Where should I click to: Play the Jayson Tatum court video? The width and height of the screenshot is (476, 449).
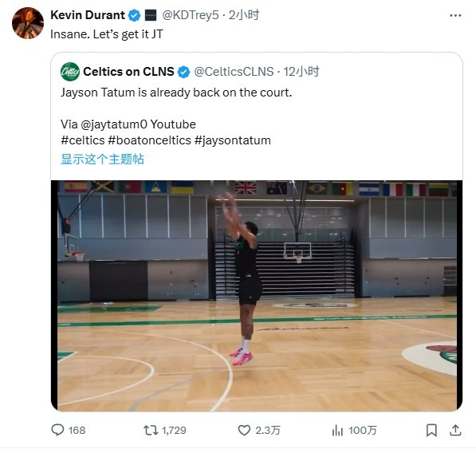(257, 296)
